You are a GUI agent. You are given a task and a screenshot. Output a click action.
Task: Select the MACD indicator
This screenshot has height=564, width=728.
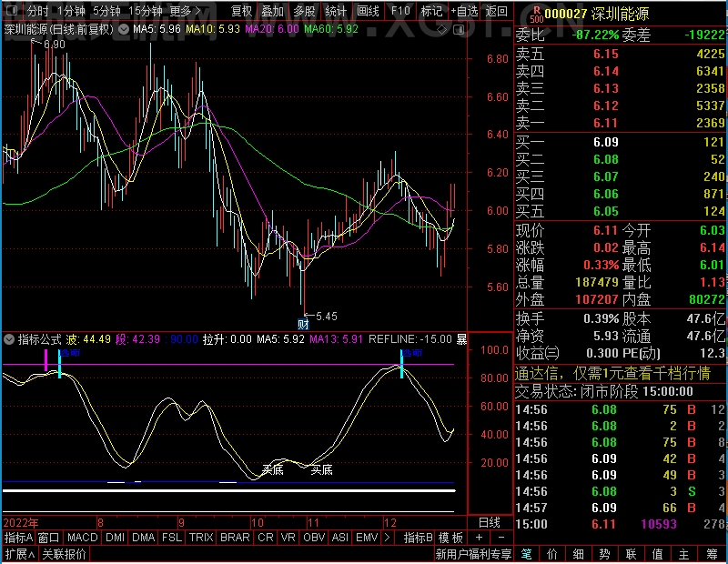(x=82, y=538)
